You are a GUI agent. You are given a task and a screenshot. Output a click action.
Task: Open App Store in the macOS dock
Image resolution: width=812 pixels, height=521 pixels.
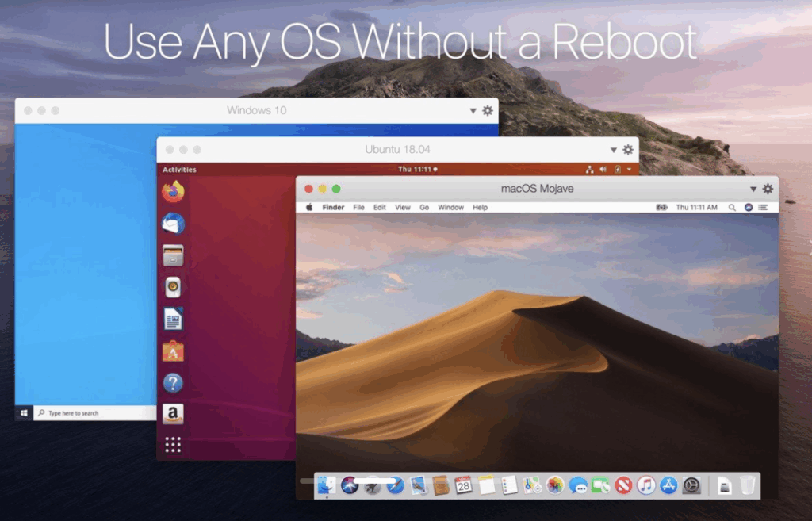point(668,486)
